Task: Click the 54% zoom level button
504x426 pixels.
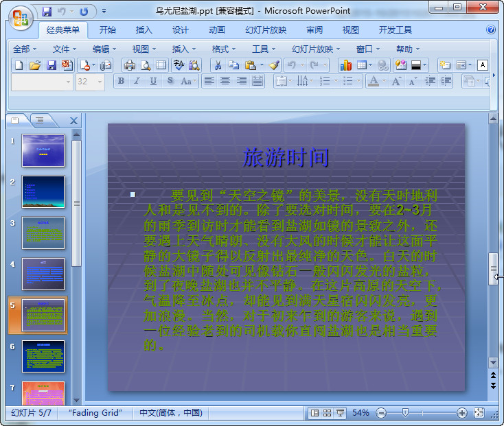Action: click(360, 413)
